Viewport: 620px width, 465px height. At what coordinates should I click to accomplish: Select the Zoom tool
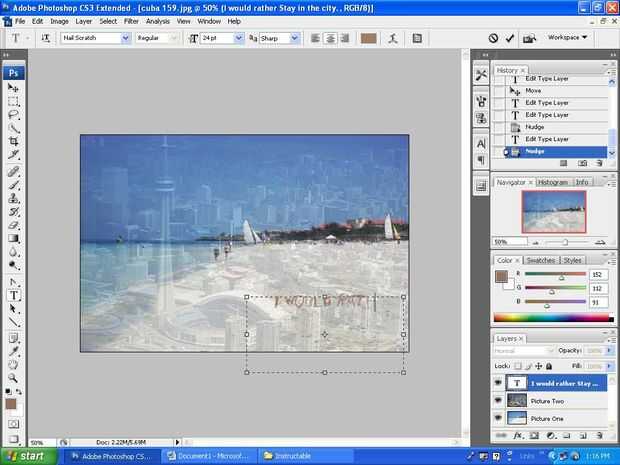click(x=13, y=378)
